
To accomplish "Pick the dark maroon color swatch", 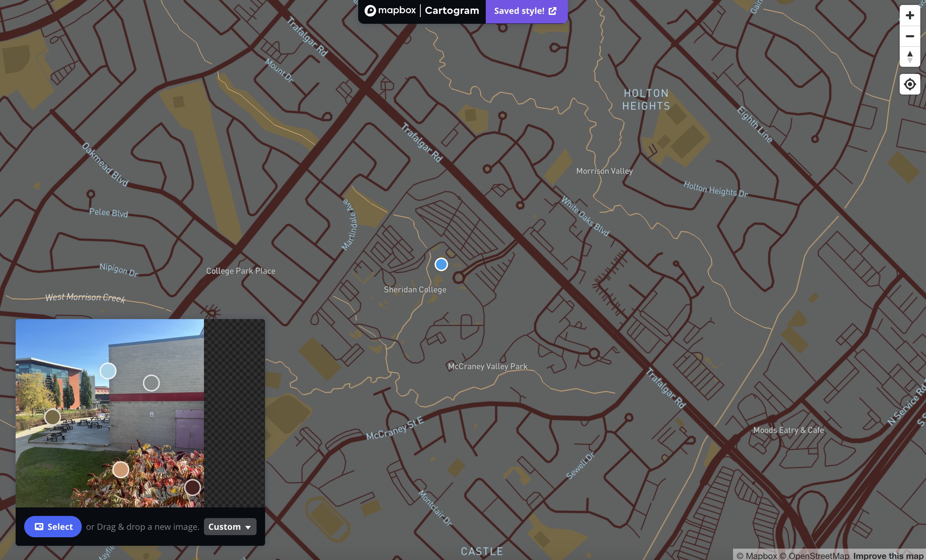I will click(193, 488).
